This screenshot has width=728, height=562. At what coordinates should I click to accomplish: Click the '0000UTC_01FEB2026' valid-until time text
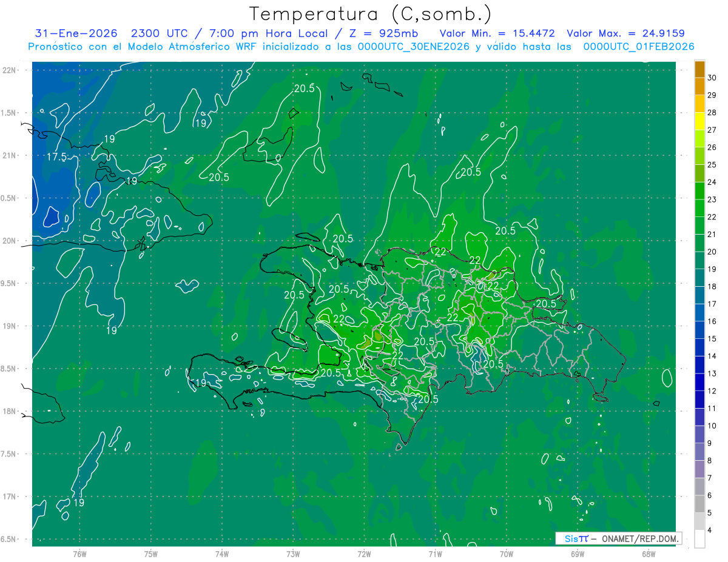tap(639, 47)
